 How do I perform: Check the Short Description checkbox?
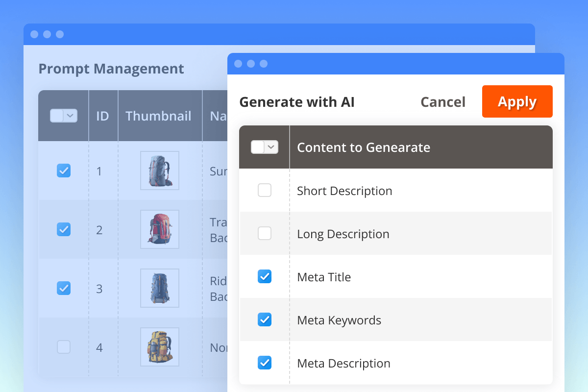[265, 190]
